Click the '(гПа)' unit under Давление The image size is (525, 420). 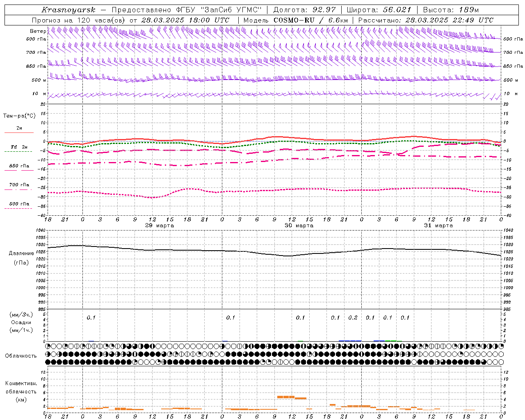(x=21, y=262)
